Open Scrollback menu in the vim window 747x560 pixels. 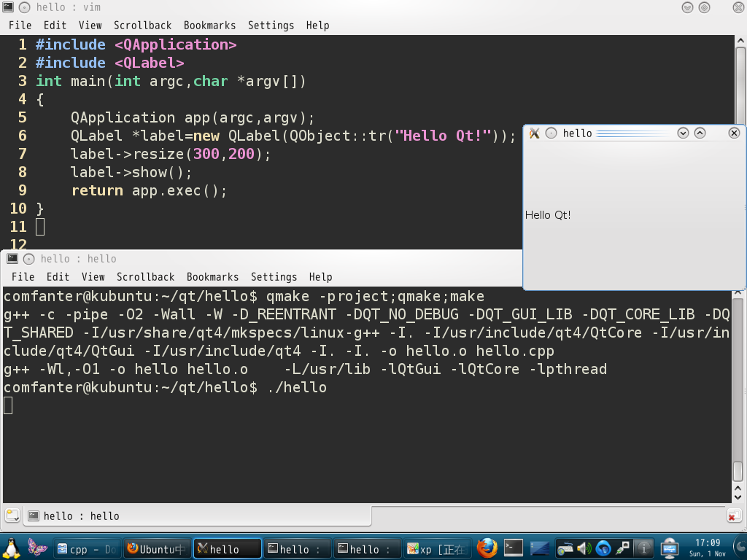click(142, 26)
